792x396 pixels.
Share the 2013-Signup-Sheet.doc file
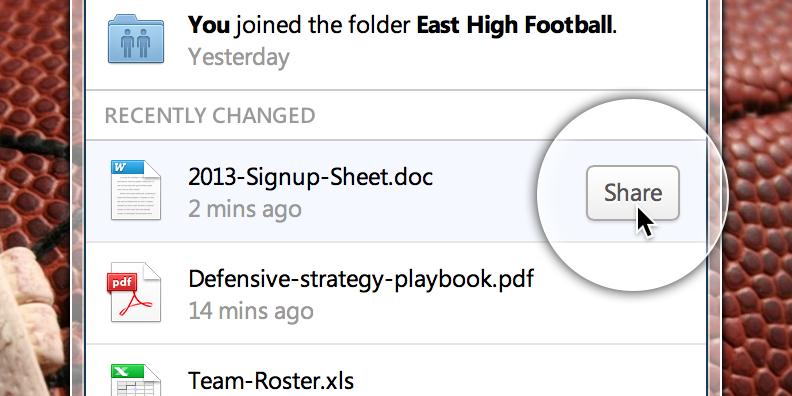tap(632, 193)
